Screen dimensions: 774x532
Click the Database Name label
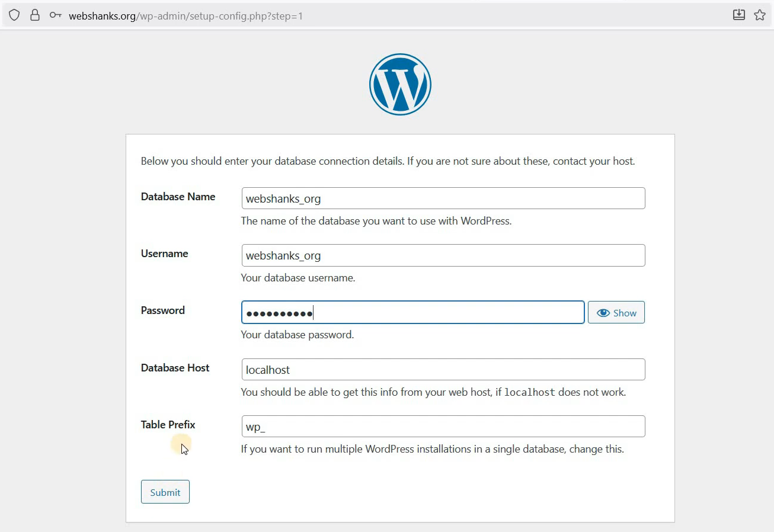(x=178, y=197)
